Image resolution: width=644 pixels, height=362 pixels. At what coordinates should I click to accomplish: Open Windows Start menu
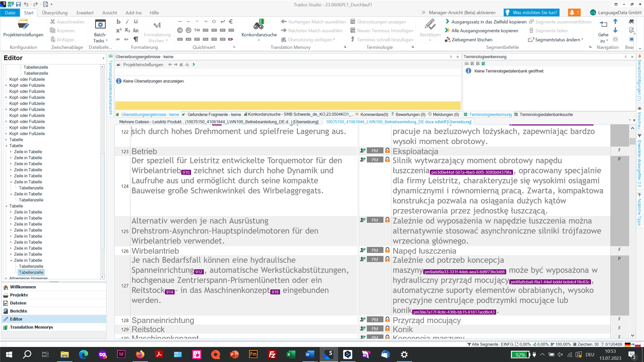tap(9, 354)
